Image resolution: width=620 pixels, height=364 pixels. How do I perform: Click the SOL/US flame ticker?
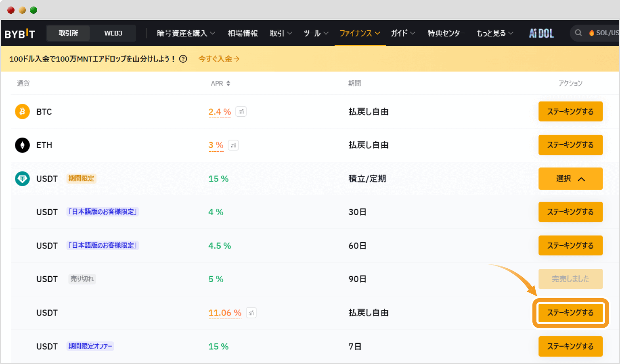pos(603,33)
